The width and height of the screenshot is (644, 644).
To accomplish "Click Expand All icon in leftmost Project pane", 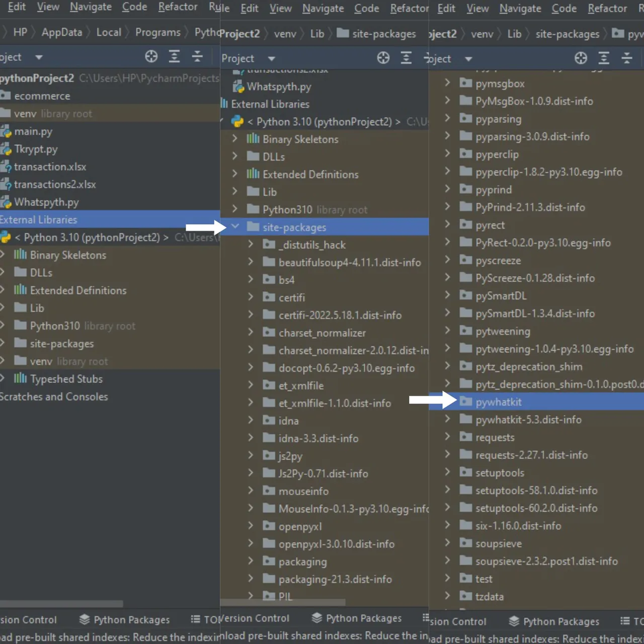I will 174,56.
